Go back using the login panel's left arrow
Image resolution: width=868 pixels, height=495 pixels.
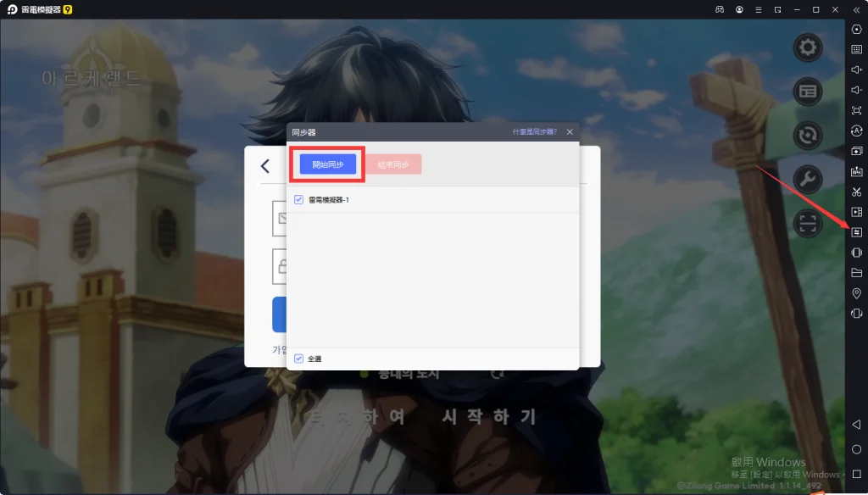tap(265, 165)
